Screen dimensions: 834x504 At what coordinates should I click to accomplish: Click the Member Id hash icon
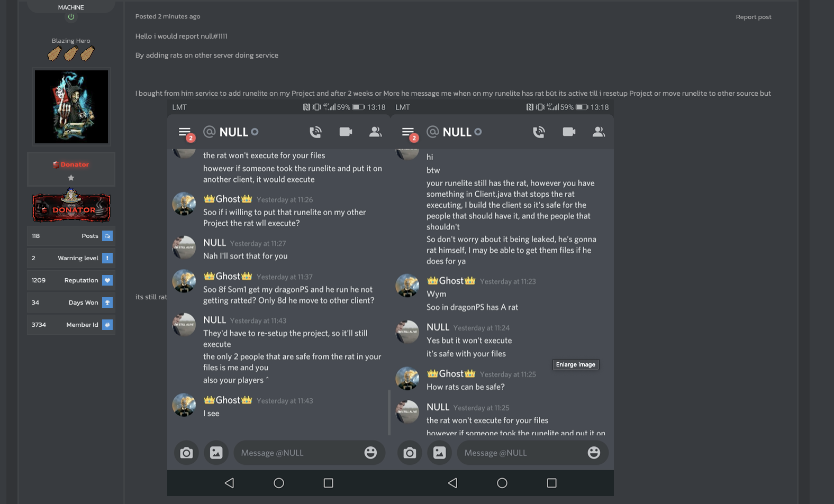[x=107, y=325]
